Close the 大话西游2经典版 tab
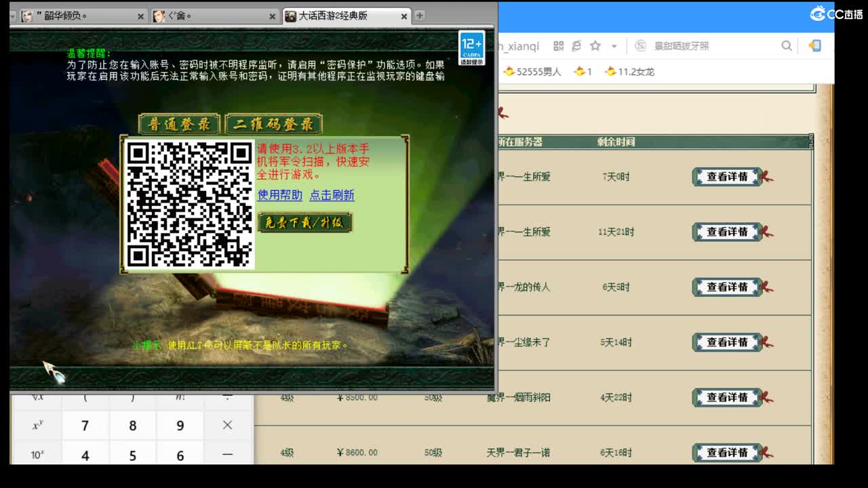The image size is (868, 488). click(404, 16)
